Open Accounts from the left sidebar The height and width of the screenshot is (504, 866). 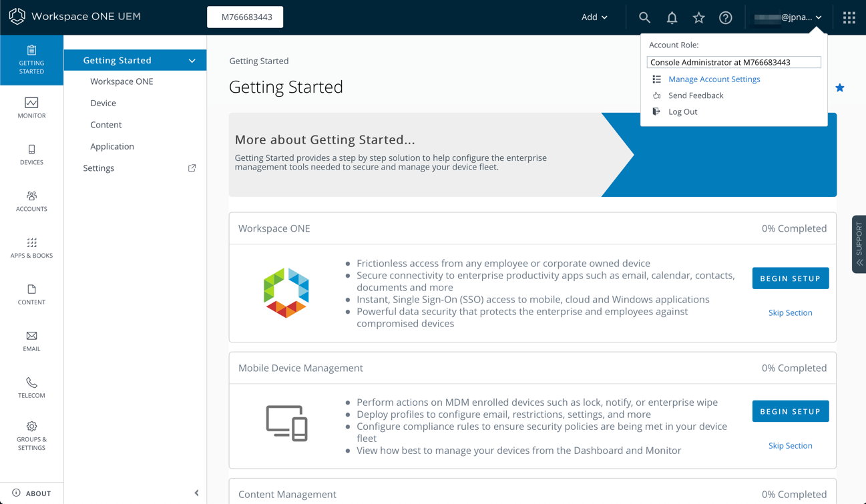(x=31, y=201)
